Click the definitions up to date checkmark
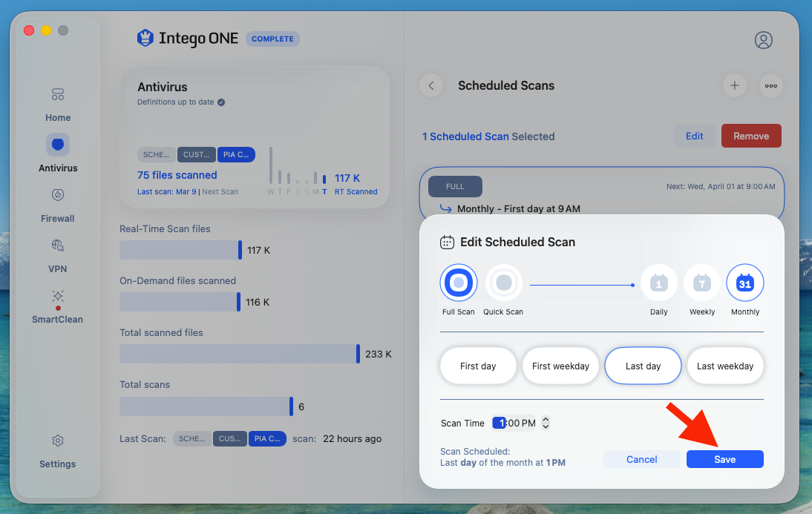 point(221,102)
